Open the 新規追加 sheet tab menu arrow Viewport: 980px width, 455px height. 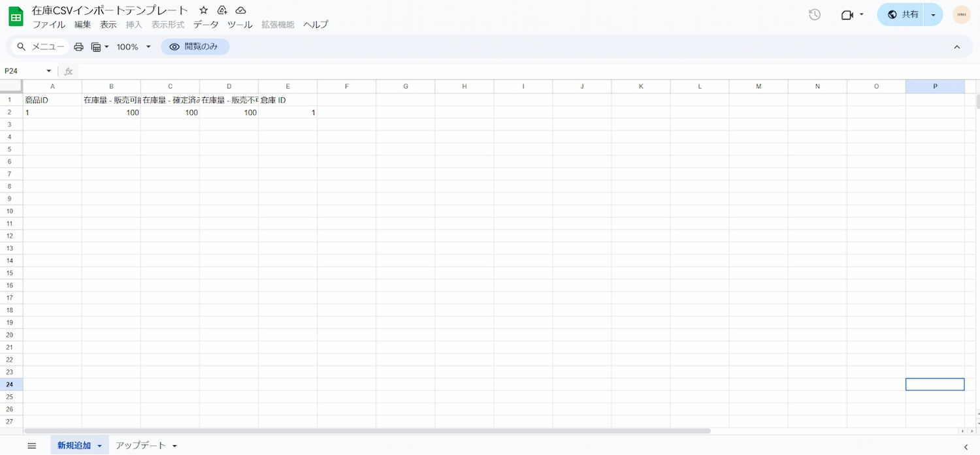[100, 446]
